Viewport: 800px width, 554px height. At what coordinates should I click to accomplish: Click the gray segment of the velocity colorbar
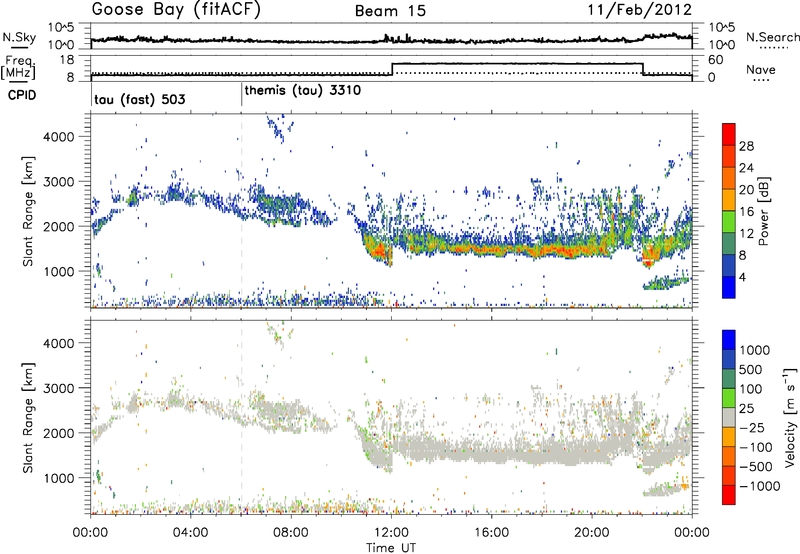(x=729, y=417)
